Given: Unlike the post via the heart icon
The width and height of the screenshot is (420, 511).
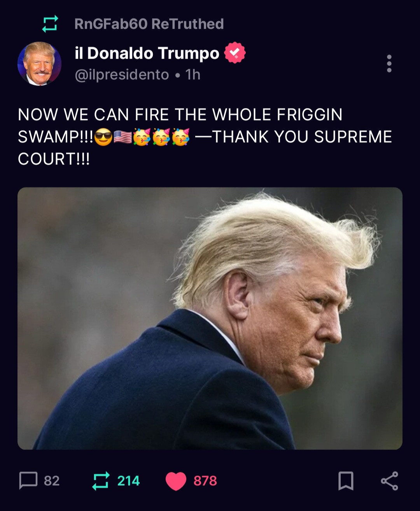Looking at the screenshot, I should coord(176,481).
